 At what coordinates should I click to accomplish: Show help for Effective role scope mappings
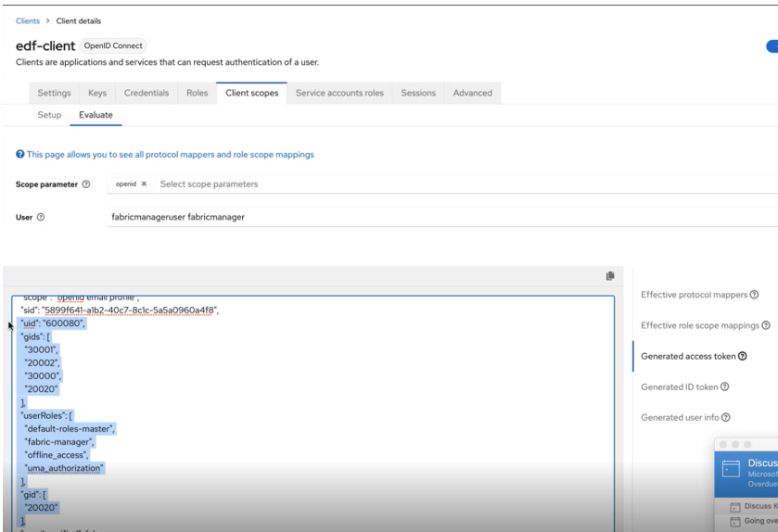click(x=766, y=325)
